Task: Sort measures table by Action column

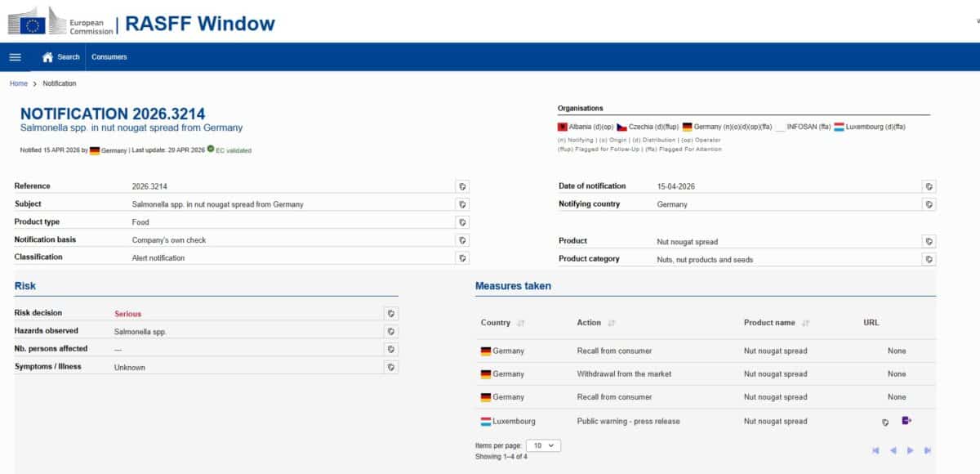Action: (x=612, y=324)
